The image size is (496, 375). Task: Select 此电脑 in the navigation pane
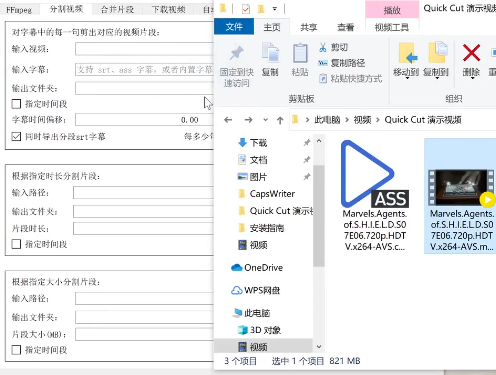[252, 313]
